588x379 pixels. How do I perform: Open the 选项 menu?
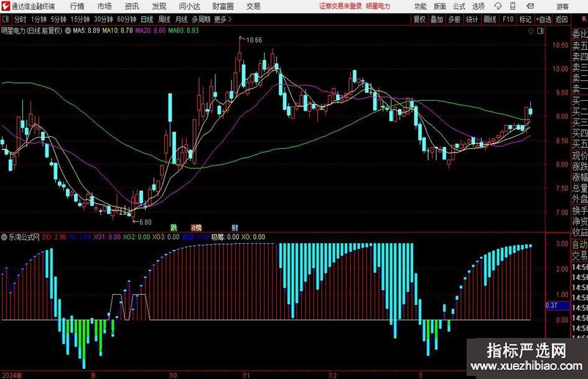click(x=478, y=6)
